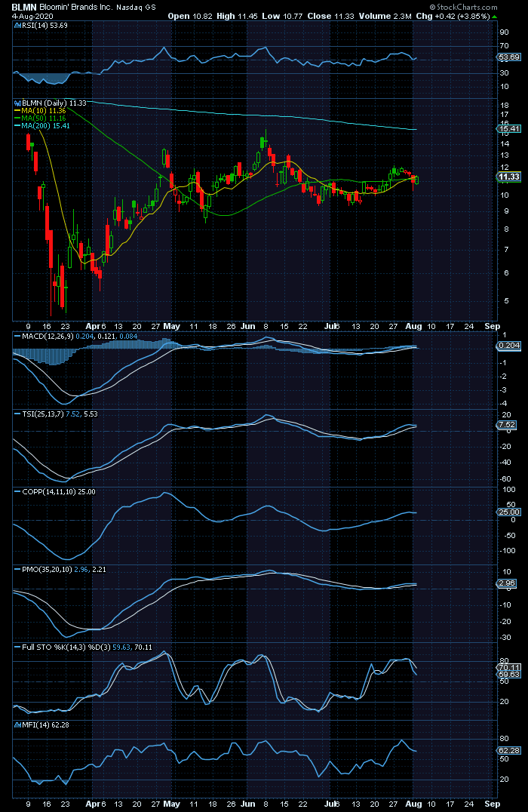Click the RSI(14) 53.69 indicator label
528x812 pixels.
(45, 26)
